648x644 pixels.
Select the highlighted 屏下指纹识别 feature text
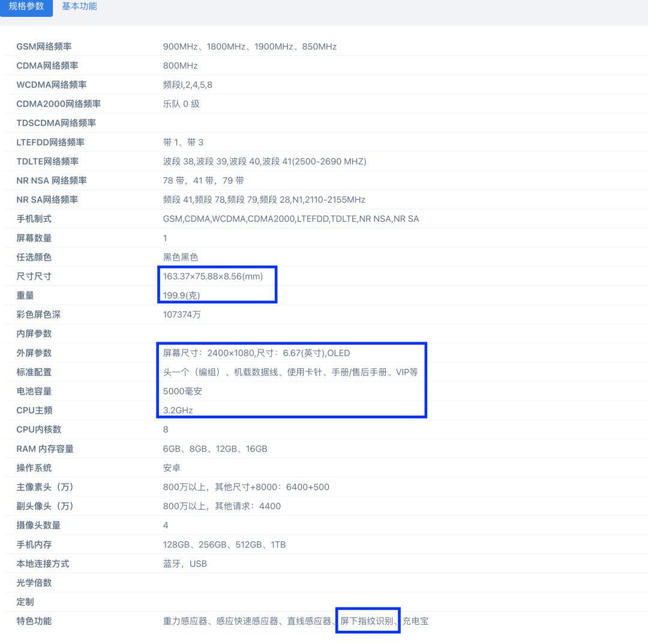(x=368, y=621)
